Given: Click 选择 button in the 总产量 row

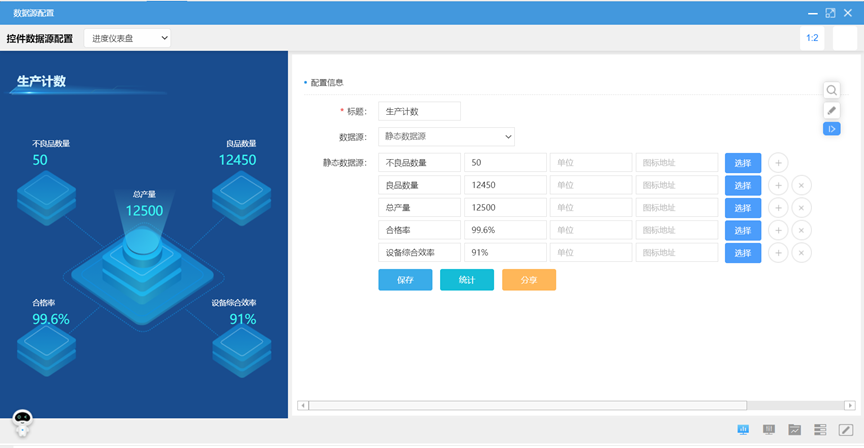Looking at the screenshot, I should click(x=742, y=208).
